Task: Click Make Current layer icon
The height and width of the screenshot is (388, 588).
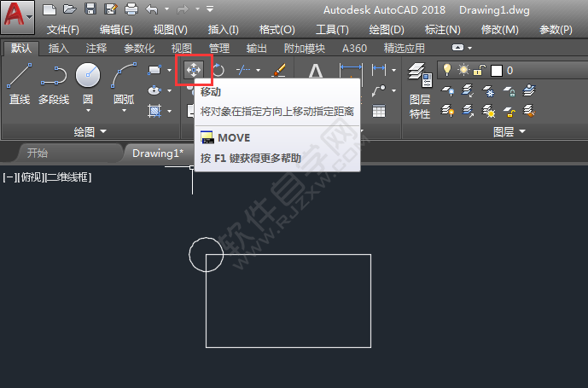Action: point(529,90)
